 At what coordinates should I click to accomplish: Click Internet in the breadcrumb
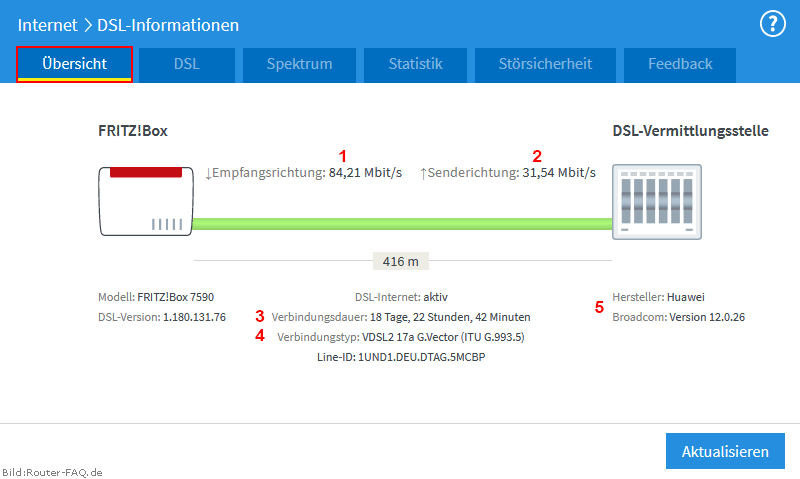(x=47, y=25)
